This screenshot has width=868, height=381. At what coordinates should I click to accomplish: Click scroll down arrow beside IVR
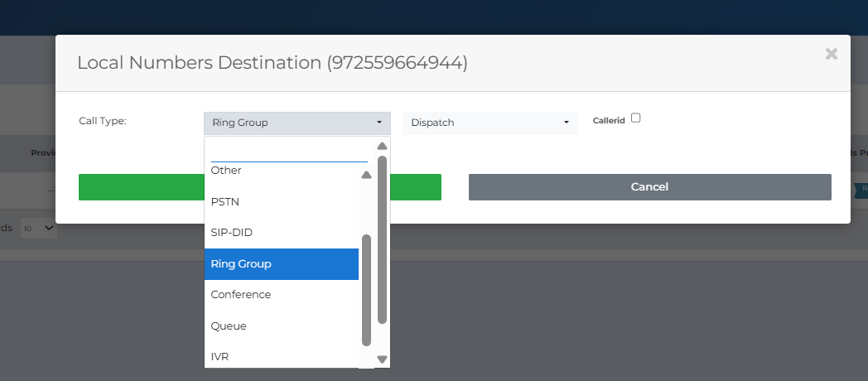click(382, 359)
